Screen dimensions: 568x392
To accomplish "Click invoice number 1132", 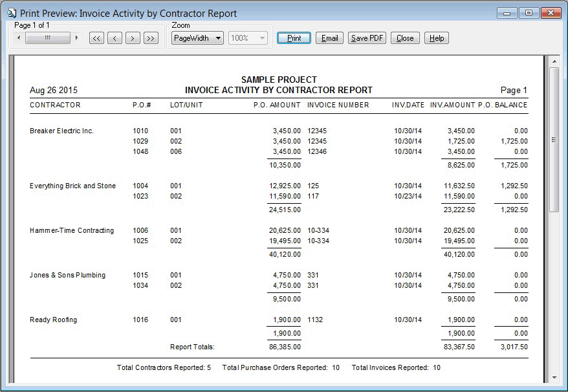I will [x=315, y=320].
